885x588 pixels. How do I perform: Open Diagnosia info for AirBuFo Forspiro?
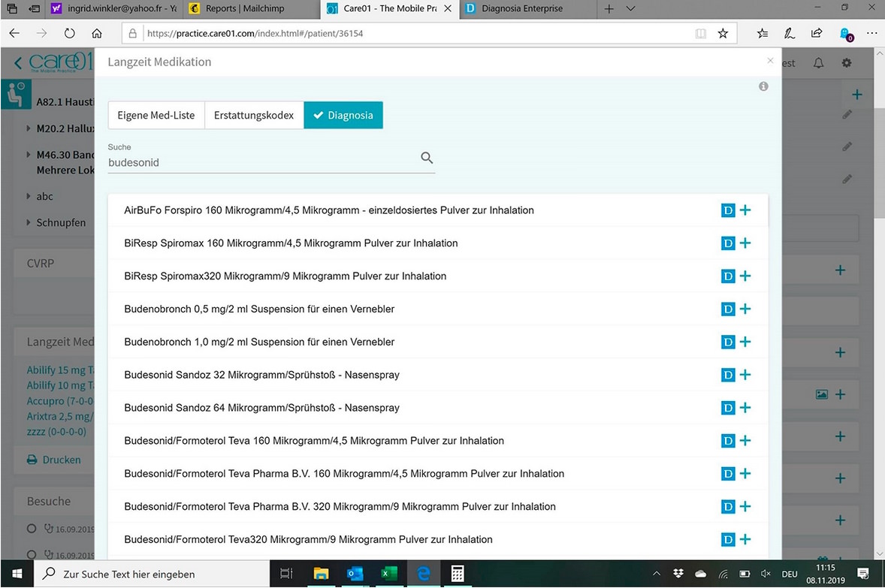pyautogui.click(x=728, y=210)
